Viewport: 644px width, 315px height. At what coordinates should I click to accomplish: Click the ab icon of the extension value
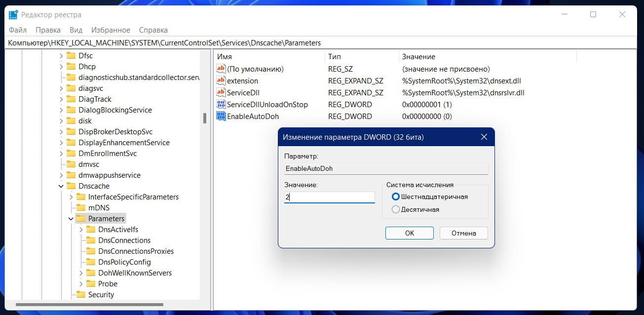[x=221, y=80]
